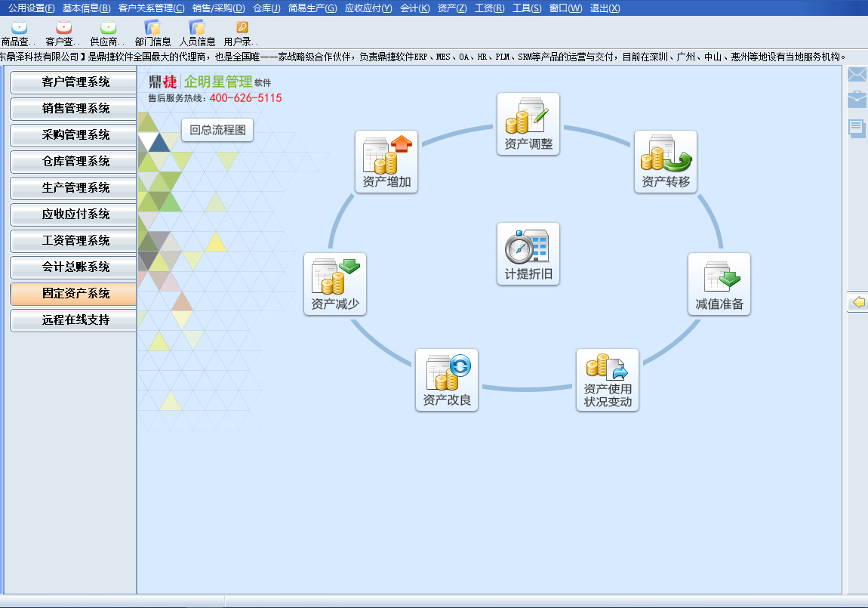Open the 商品查询 toolbar shortcut

click(19, 34)
